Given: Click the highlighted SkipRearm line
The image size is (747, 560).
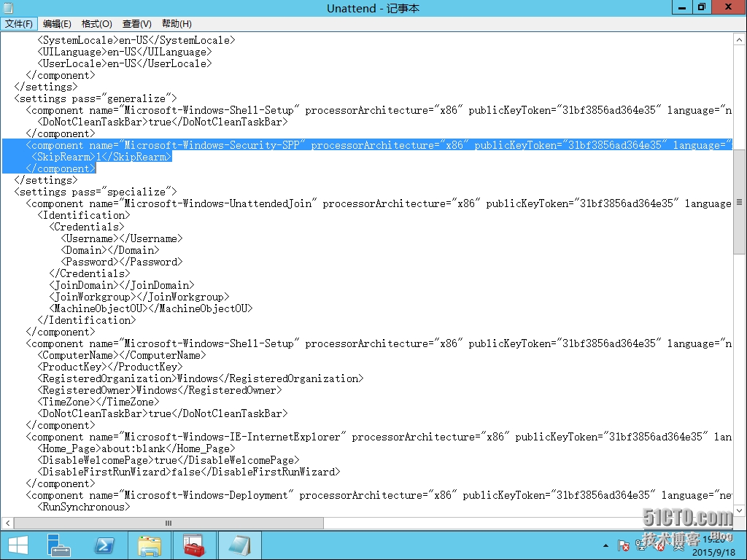Looking at the screenshot, I should pos(101,157).
